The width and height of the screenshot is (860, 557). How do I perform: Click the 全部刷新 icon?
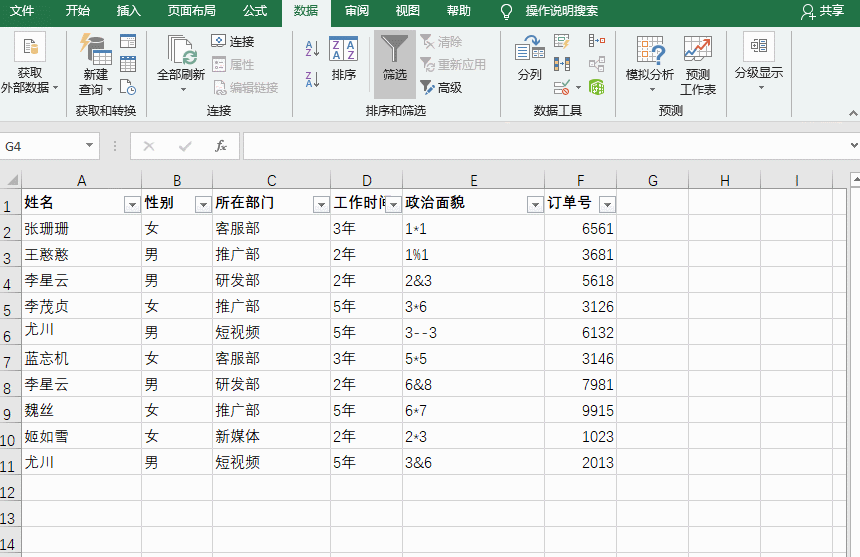[182, 50]
